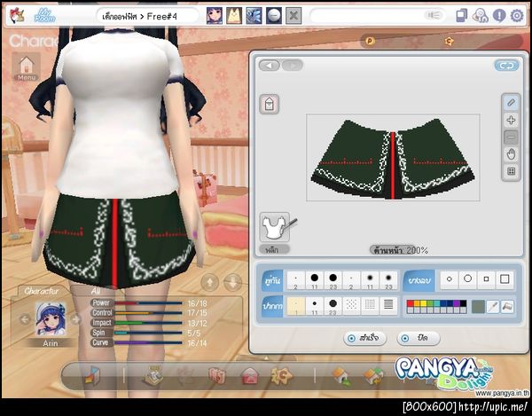The width and height of the screenshot is (532, 416).
Task: Select soft brush size 23
Action: (388, 280)
